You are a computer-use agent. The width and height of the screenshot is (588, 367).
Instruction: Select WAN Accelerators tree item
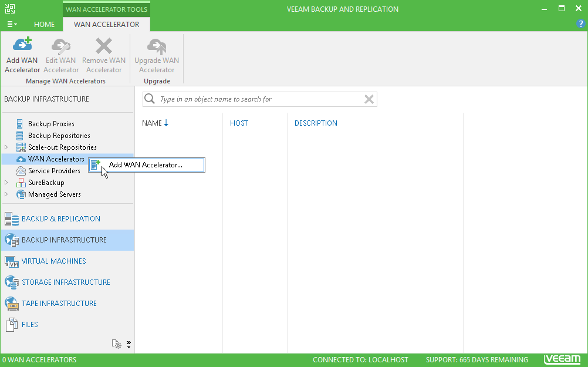coord(56,159)
